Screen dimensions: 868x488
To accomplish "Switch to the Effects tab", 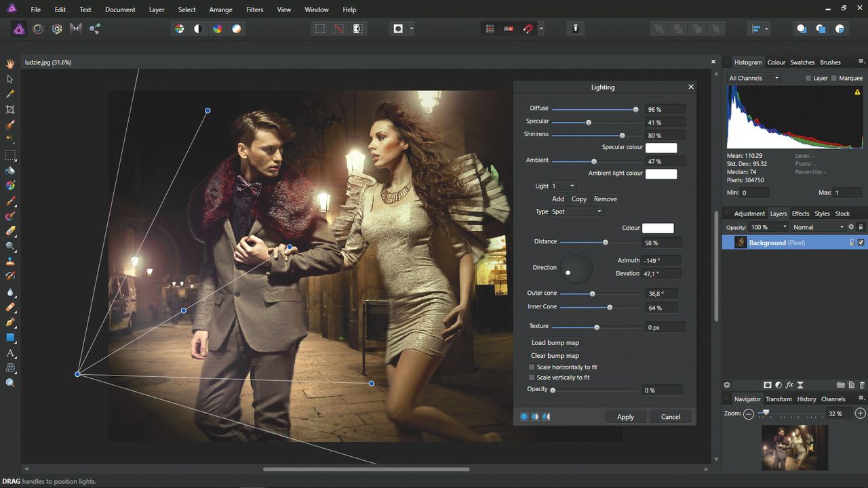I will tap(801, 213).
